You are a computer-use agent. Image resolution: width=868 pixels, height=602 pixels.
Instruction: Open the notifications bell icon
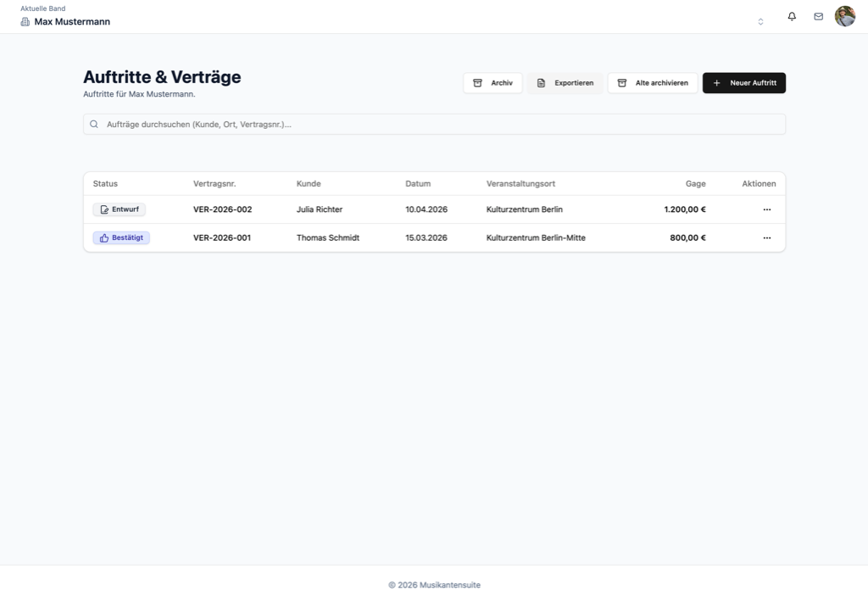792,17
